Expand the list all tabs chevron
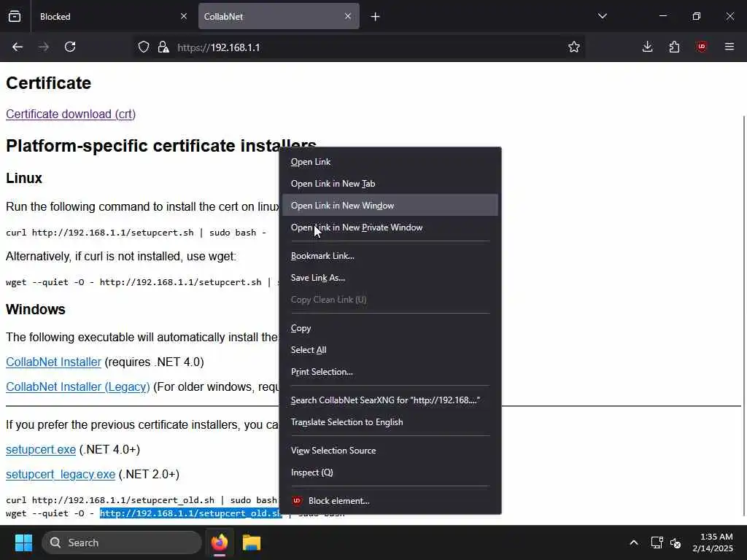The width and height of the screenshot is (747, 560). point(602,16)
